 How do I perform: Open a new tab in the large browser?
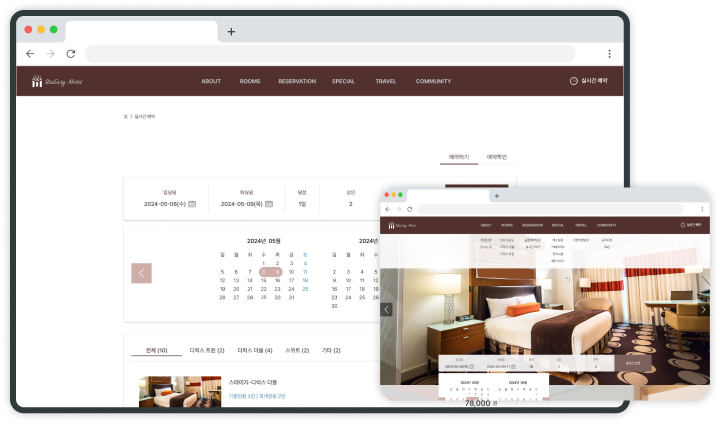(231, 31)
